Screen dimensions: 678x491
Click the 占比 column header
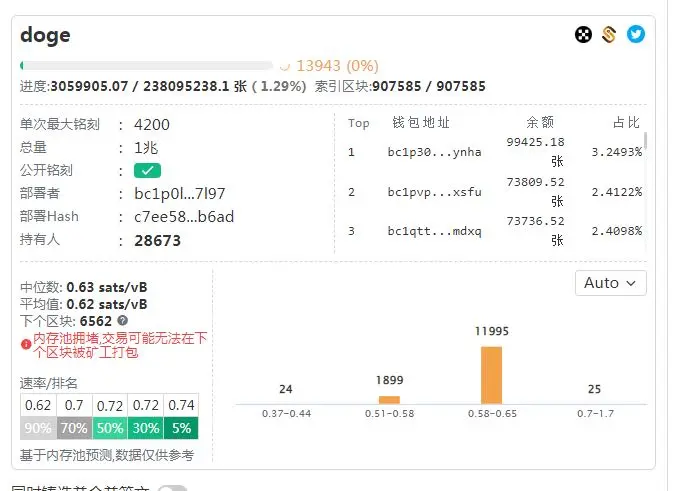[626, 123]
